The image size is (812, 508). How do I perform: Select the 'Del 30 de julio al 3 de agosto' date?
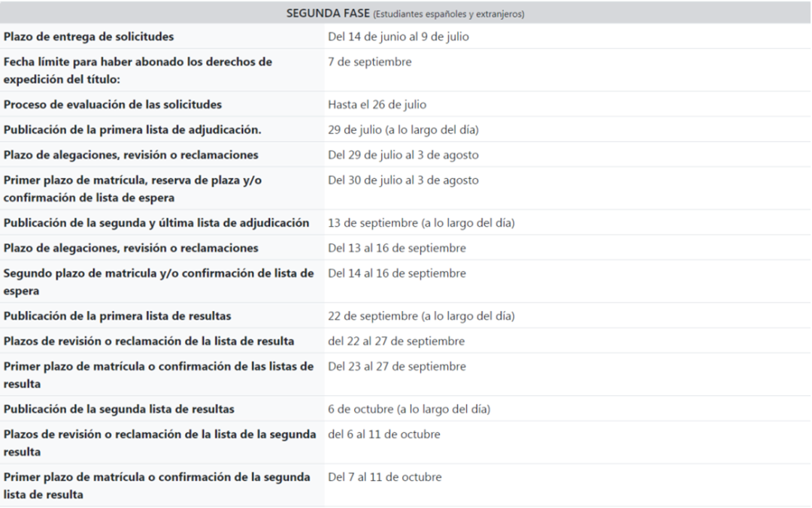coord(403,181)
